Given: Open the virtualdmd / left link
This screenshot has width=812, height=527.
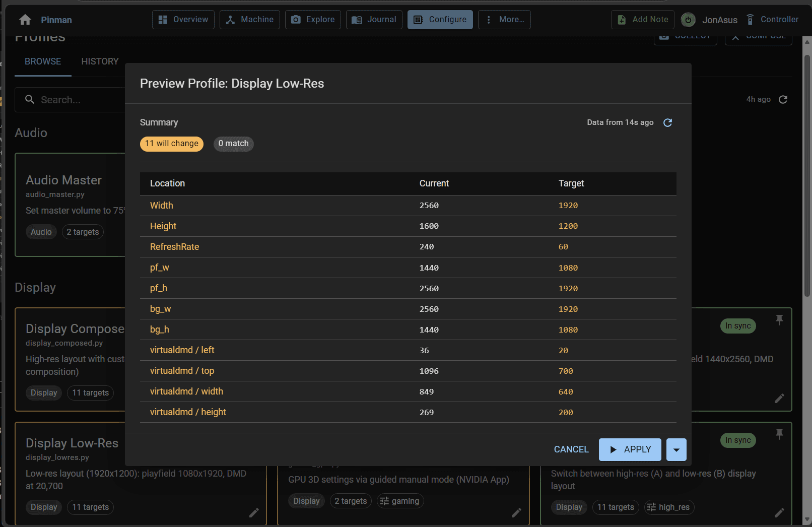Looking at the screenshot, I should (182, 350).
